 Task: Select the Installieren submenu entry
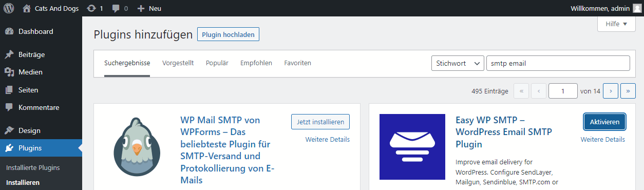pyautogui.click(x=23, y=182)
